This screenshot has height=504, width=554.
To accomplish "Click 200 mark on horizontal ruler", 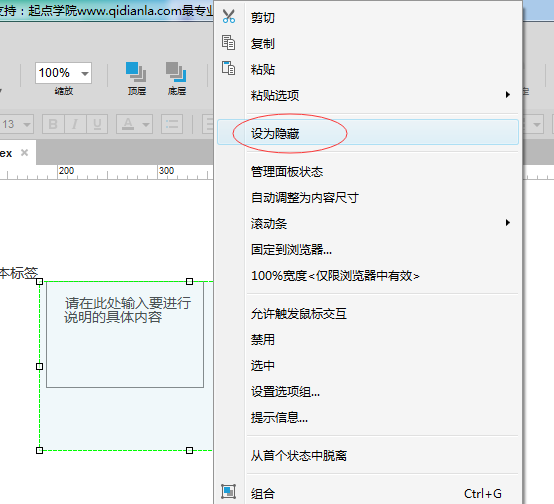I will (x=66, y=171).
